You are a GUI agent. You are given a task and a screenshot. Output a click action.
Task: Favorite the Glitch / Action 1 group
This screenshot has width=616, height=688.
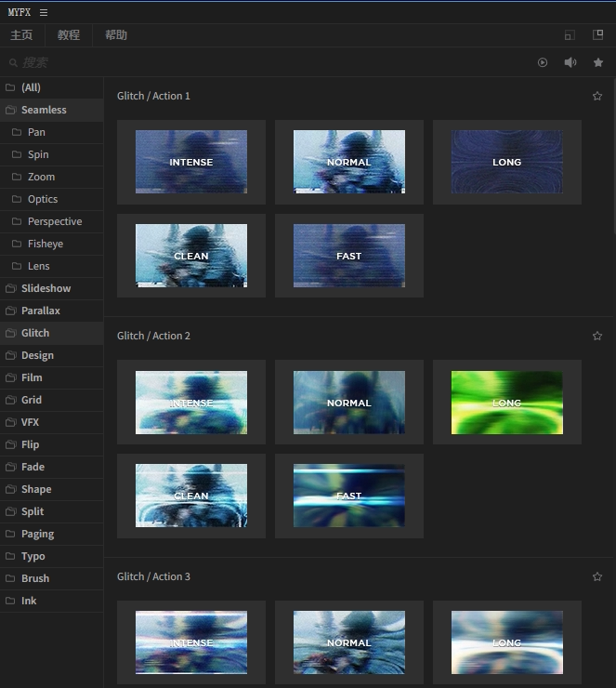coord(597,96)
